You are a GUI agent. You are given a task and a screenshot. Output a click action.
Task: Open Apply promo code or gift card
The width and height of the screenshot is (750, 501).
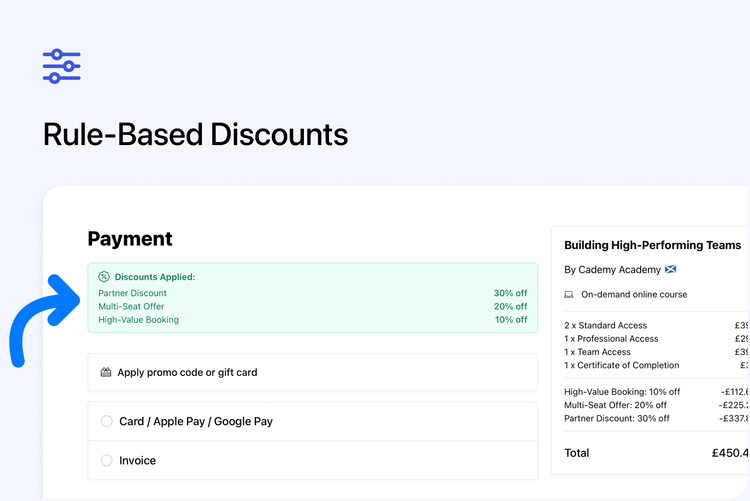(313, 372)
